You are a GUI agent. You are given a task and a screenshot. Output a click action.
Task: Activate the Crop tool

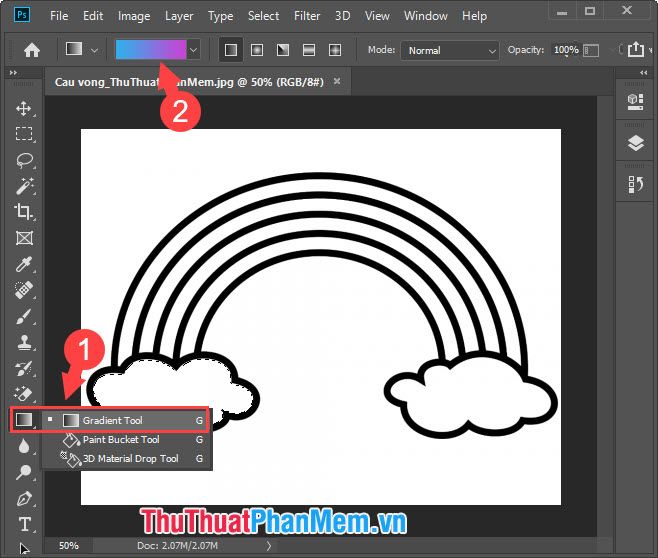coord(24,212)
